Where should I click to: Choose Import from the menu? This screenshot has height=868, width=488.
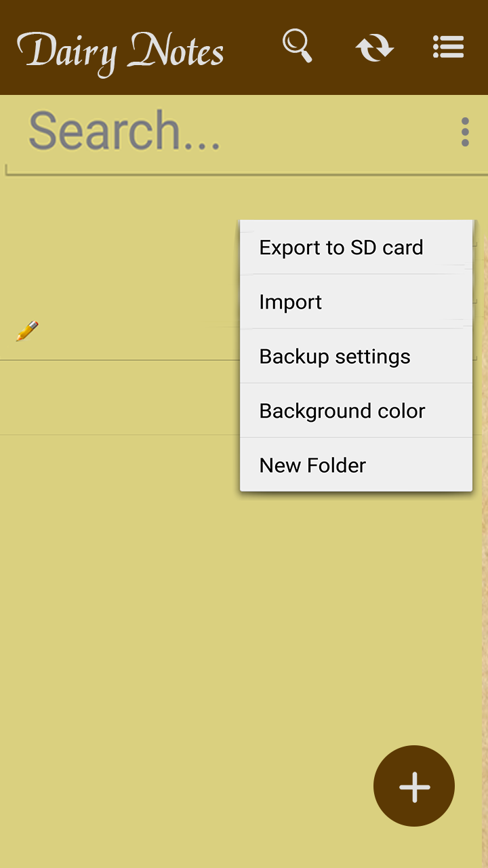coord(290,301)
